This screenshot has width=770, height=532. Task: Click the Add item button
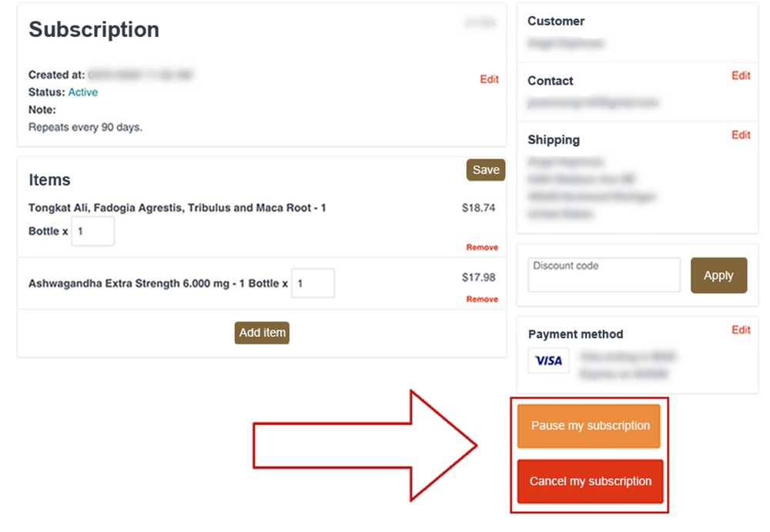pos(262,333)
